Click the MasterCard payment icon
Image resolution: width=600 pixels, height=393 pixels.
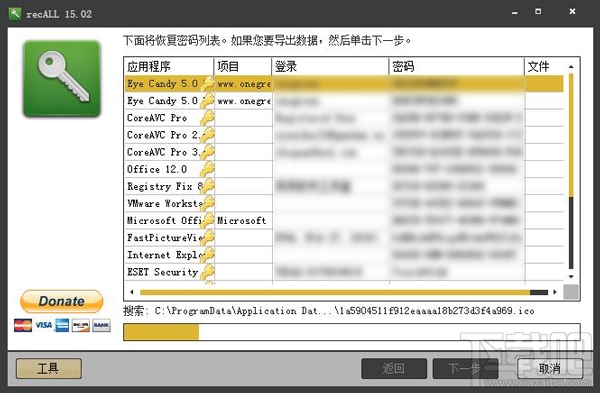tap(23, 325)
